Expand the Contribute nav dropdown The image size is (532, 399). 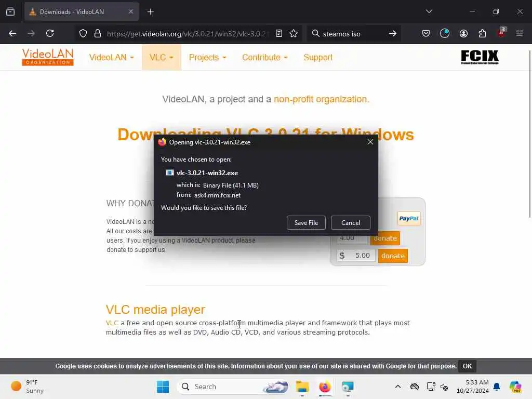[264, 57]
